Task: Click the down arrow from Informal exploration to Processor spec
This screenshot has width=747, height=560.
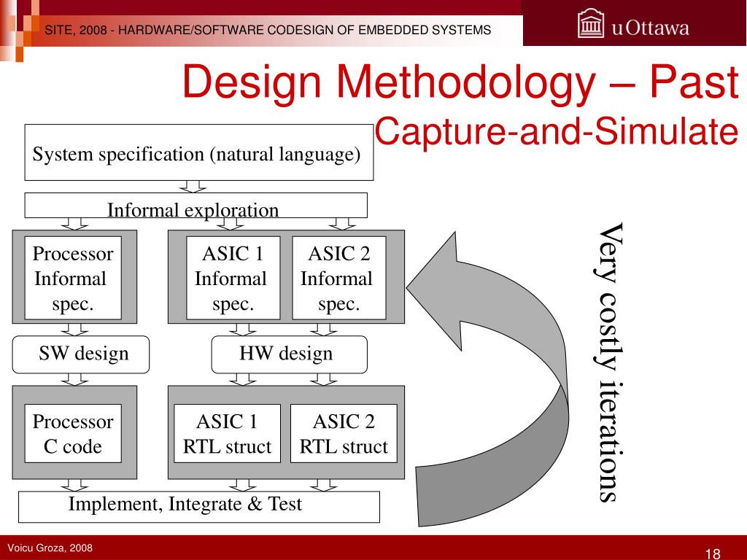Action: click(x=75, y=224)
